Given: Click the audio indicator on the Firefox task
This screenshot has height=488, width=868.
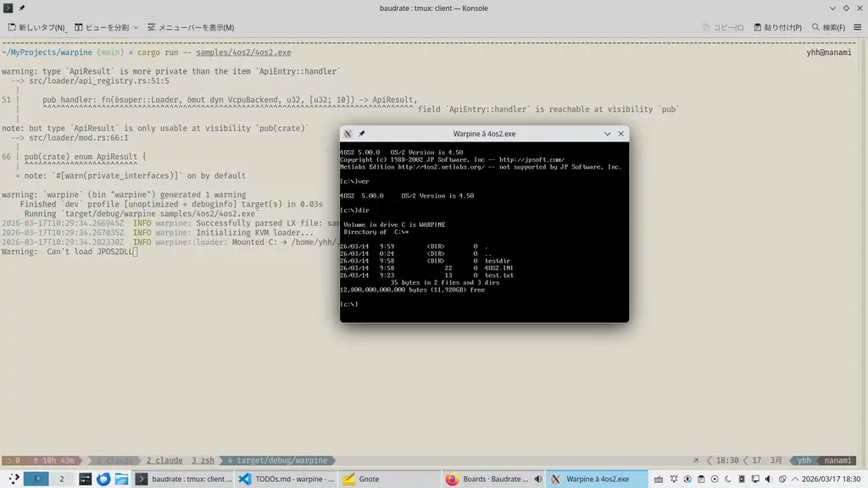Looking at the screenshot, I should click(537, 479).
